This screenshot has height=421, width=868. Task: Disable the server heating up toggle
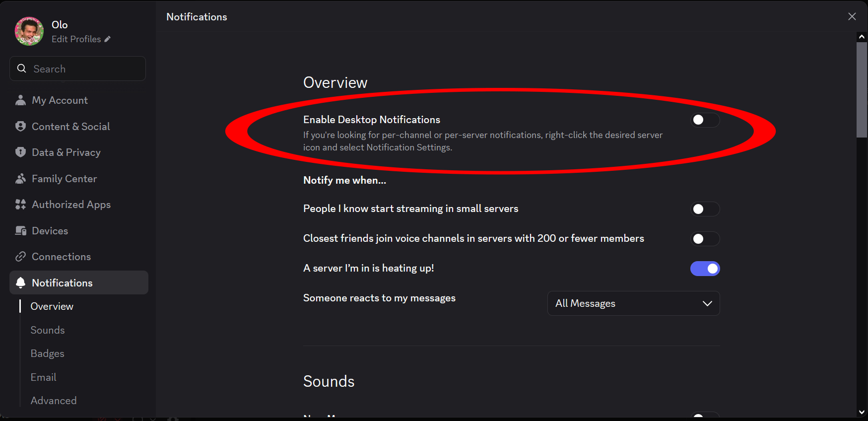tap(705, 269)
